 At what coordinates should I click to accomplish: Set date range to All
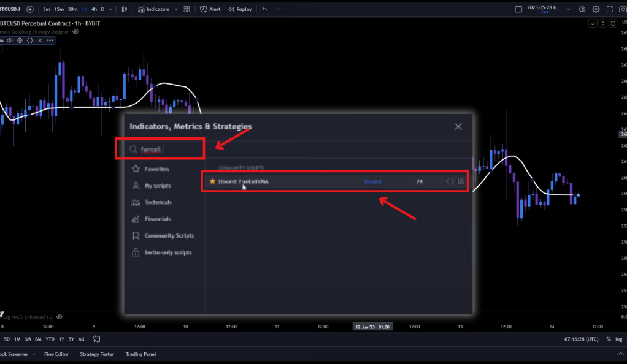pos(81,339)
